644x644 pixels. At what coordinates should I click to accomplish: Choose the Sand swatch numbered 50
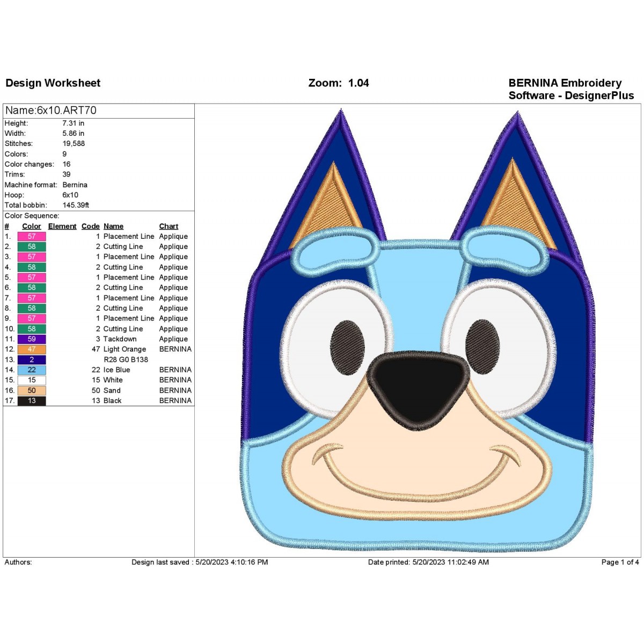click(32, 391)
